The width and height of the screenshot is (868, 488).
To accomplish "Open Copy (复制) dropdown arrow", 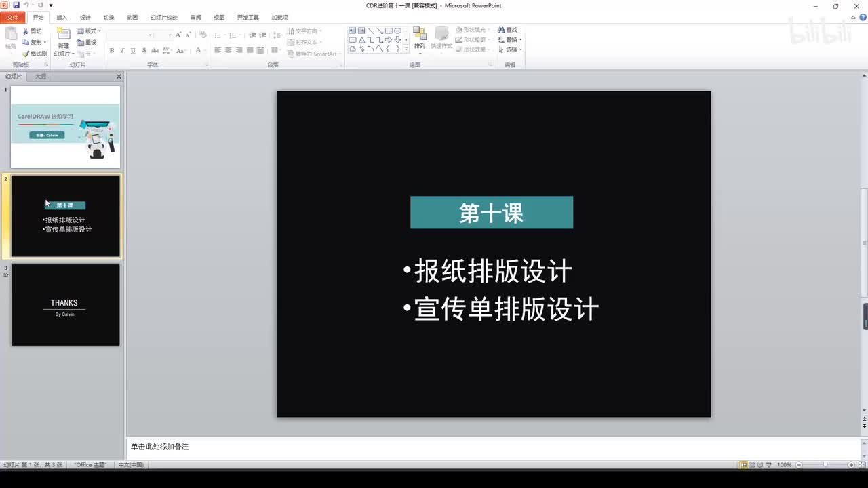I will tap(45, 42).
